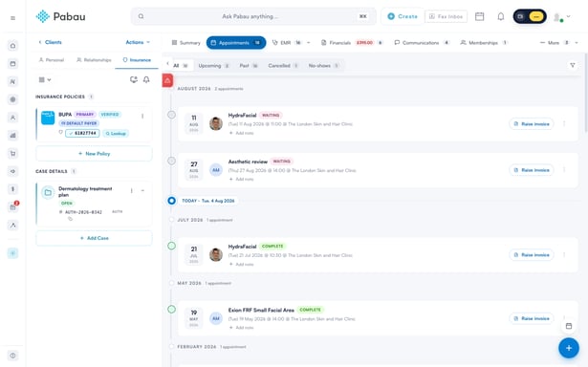The image size is (588, 367).
Task: Open the shopping cart icon in sidebar
Action: [x=12, y=153]
